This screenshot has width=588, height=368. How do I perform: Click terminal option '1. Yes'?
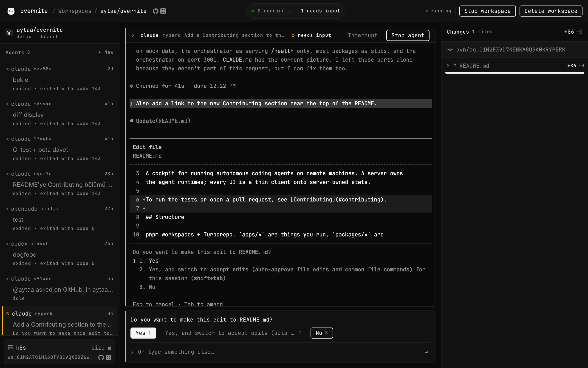pos(149,261)
